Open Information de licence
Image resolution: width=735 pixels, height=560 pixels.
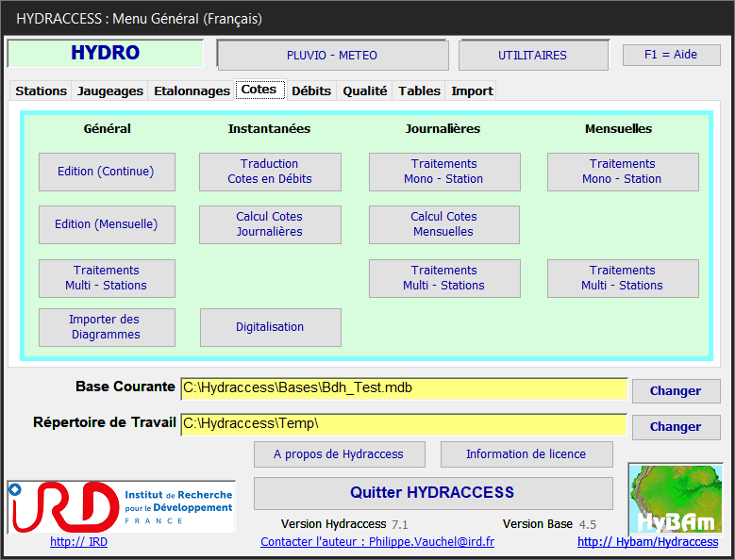click(526, 454)
